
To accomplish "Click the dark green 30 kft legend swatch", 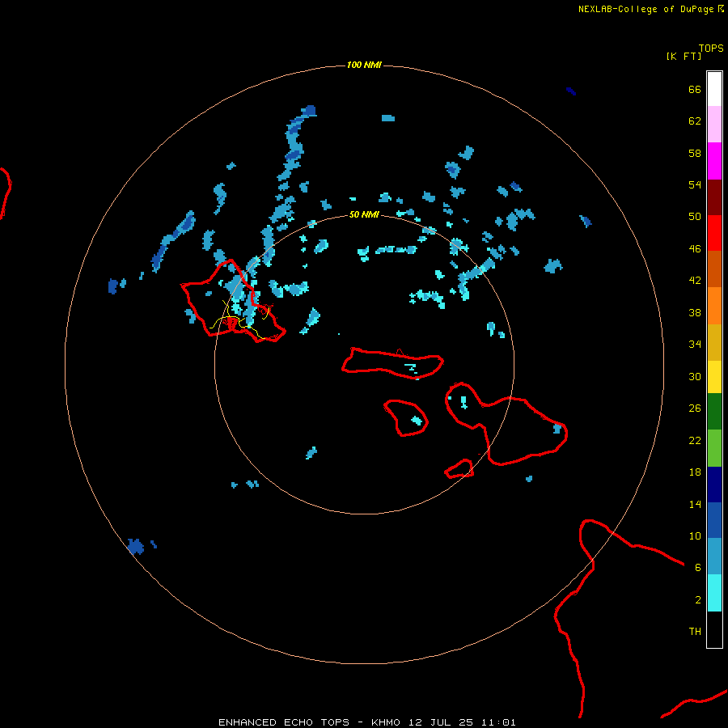I will (714, 412).
